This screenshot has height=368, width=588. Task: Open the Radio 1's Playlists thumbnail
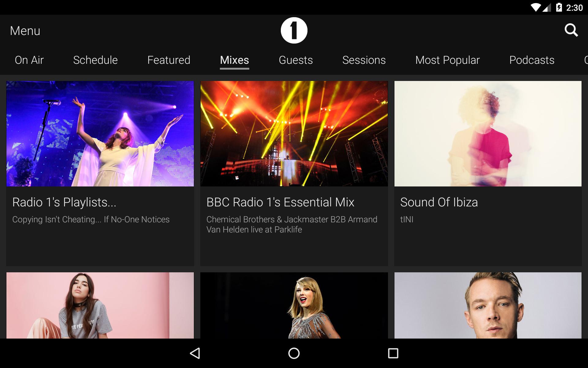(100, 134)
